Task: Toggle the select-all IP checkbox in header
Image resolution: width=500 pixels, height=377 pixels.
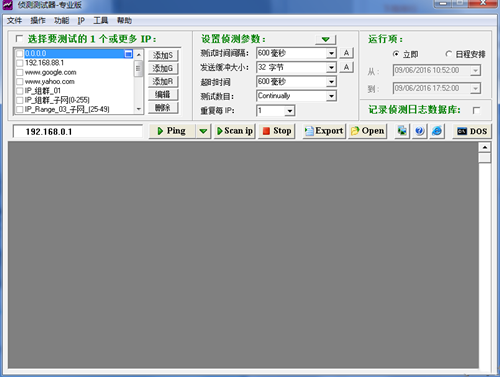Action: [x=19, y=39]
